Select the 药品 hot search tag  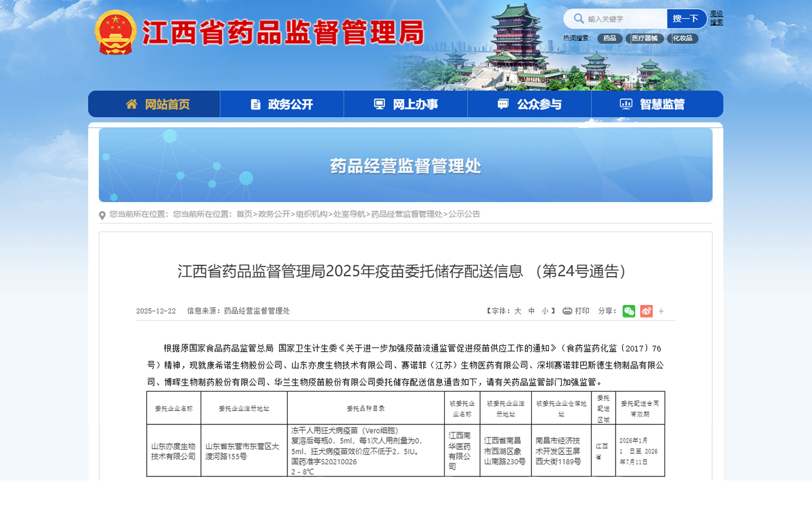point(609,38)
